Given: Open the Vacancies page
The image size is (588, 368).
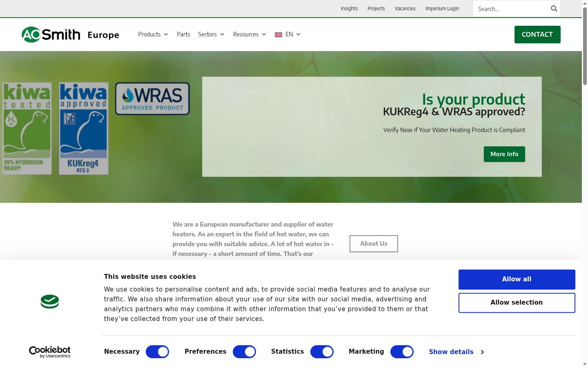Looking at the screenshot, I should pos(405,9).
